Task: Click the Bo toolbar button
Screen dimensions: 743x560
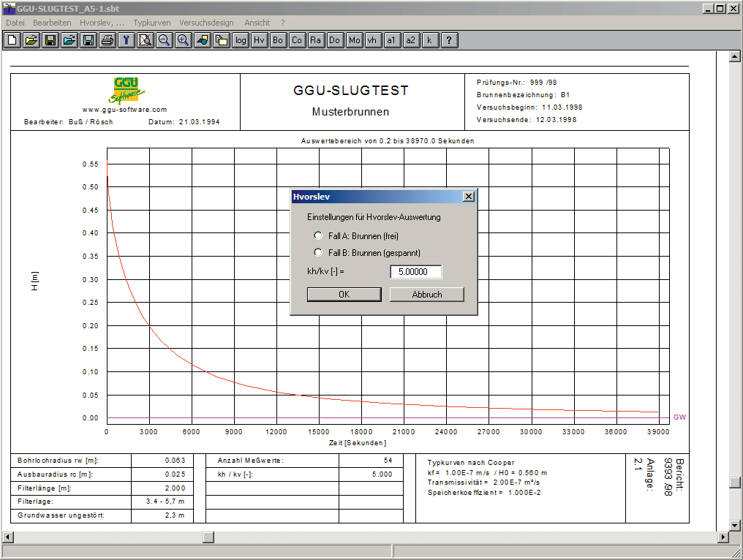Action: click(278, 40)
